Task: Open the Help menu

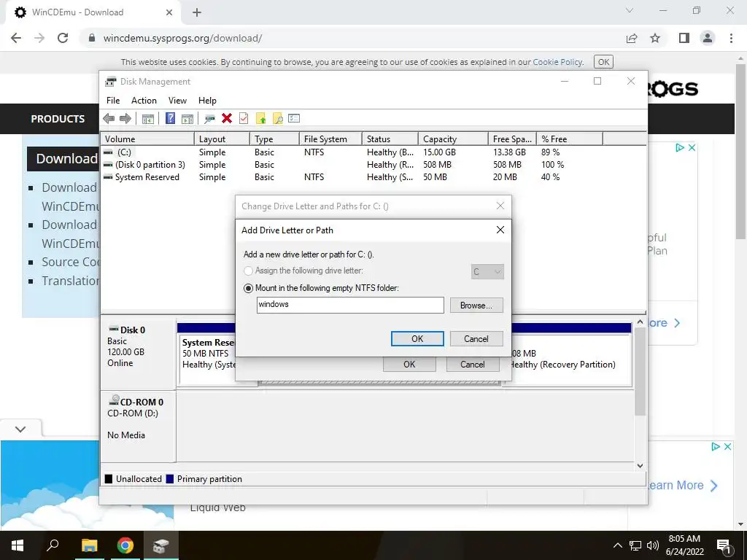Action: 207,101
